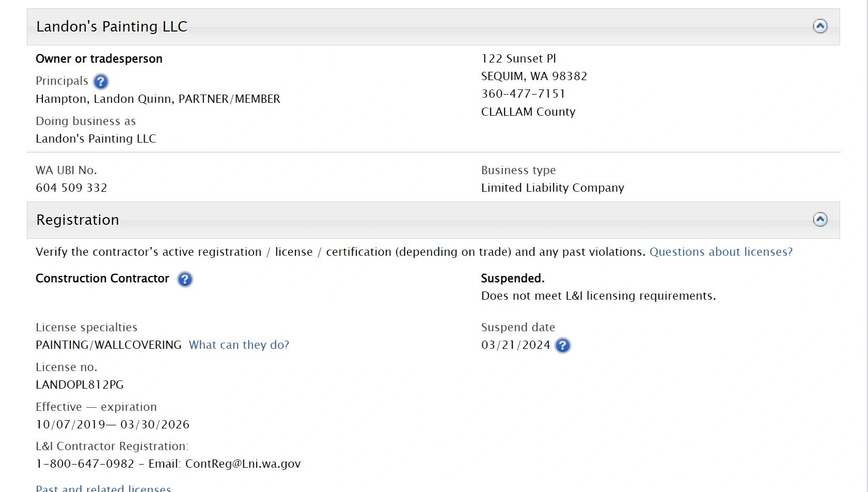868x492 pixels.
Task: Select the license number LANDOPL812PG
Action: pyautogui.click(x=80, y=385)
